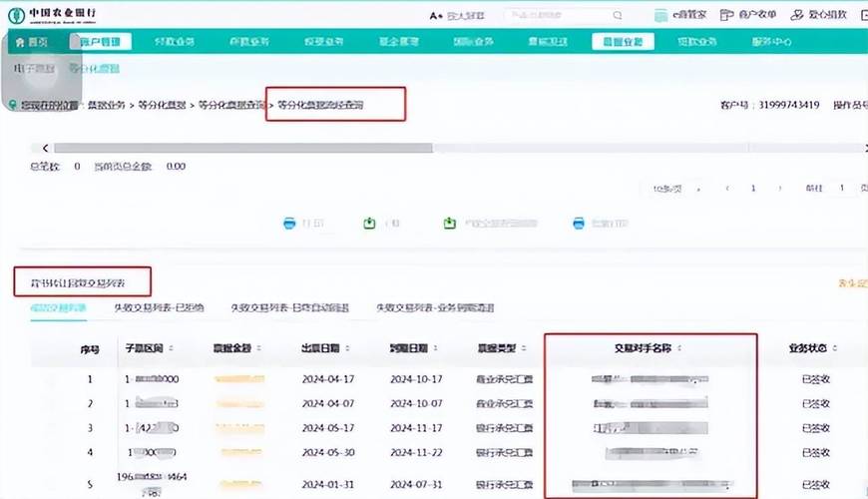868x499 pixels.
Task: Go to next page arrow in pagination
Action: (x=780, y=189)
